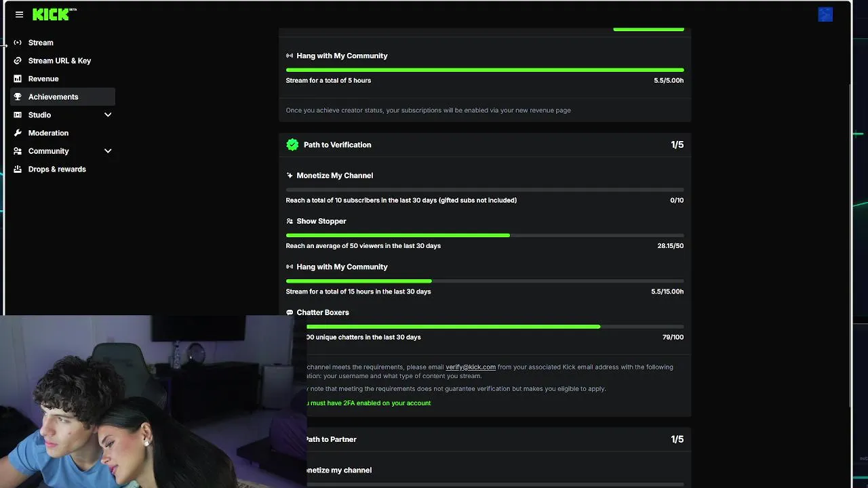The height and width of the screenshot is (488, 868).
Task: Click the Chatter Boxers progress bar
Action: (x=484, y=327)
